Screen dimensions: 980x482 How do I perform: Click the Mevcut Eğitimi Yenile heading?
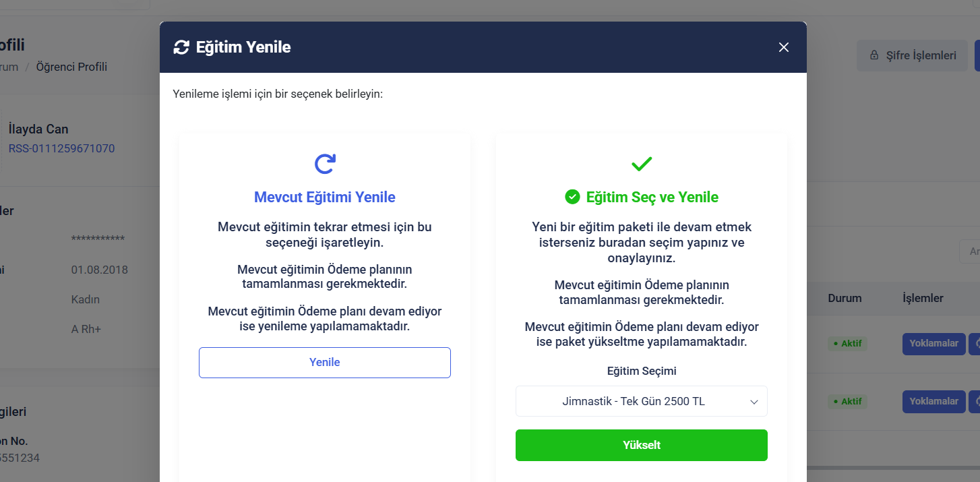coord(325,198)
